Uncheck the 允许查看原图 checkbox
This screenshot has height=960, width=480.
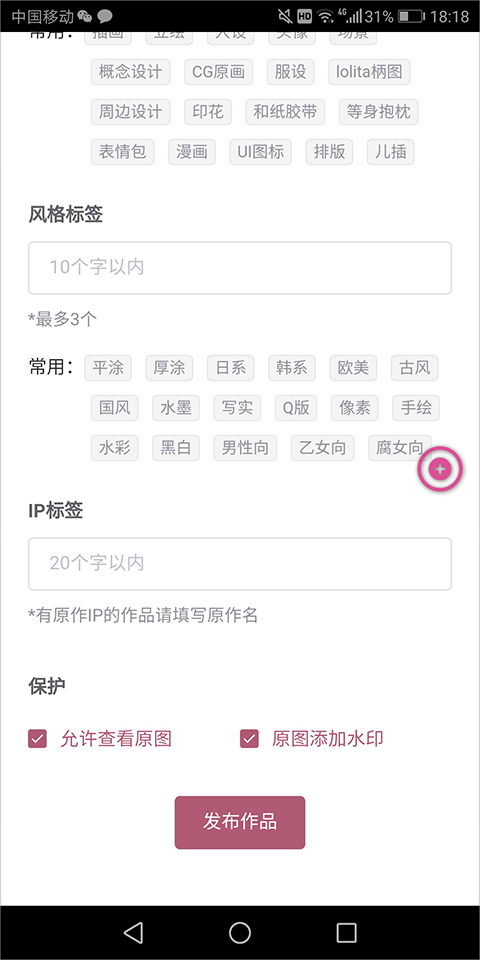[x=37, y=738]
